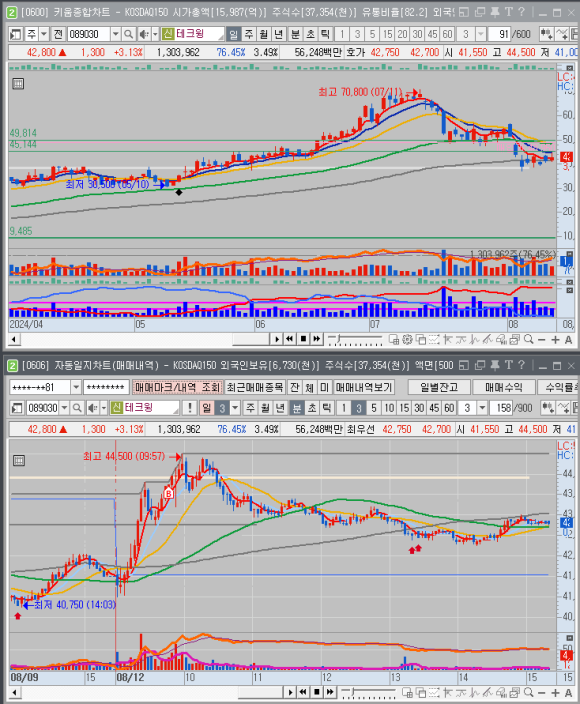Open account number dropdown in lower window
Viewport: 580px width, 704px height.
(76, 387)
